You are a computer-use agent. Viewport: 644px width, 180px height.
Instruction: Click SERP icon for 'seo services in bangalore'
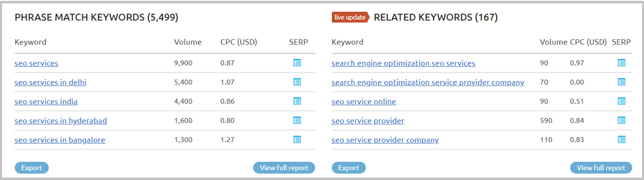[297, 139]
